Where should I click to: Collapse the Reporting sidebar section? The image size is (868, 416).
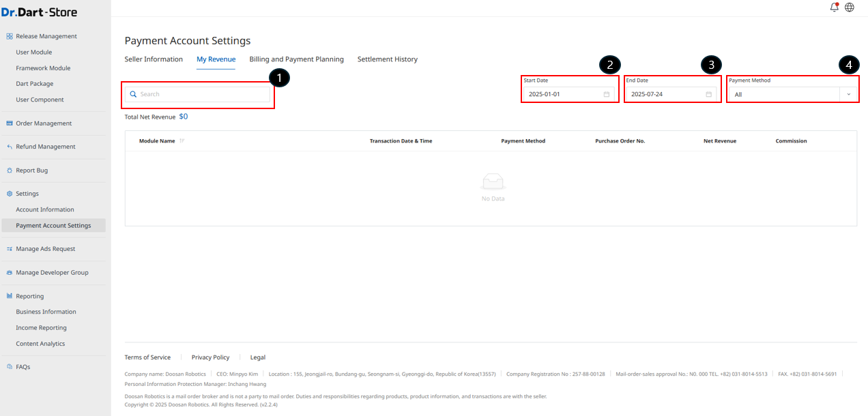coord(29,296)
